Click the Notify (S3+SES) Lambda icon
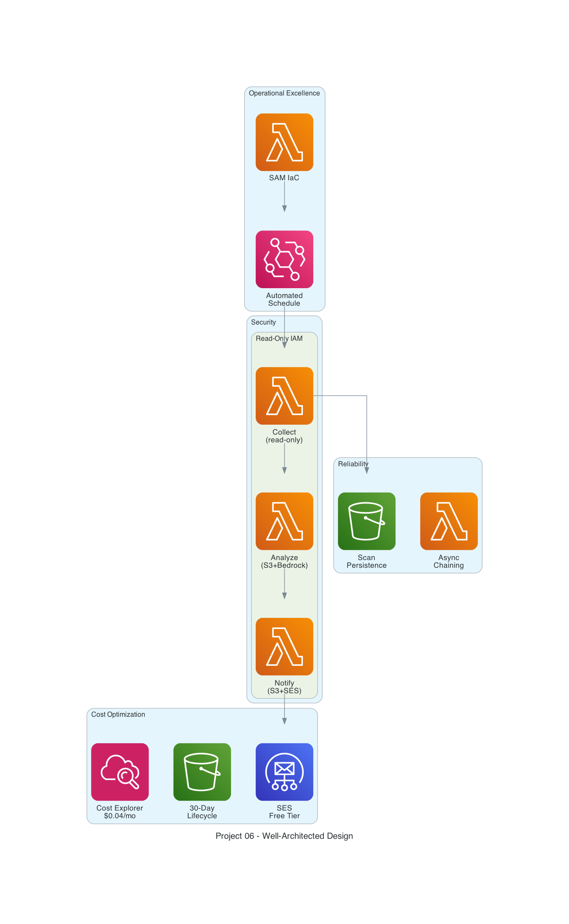Screen dimensions: 569x924 284,647
